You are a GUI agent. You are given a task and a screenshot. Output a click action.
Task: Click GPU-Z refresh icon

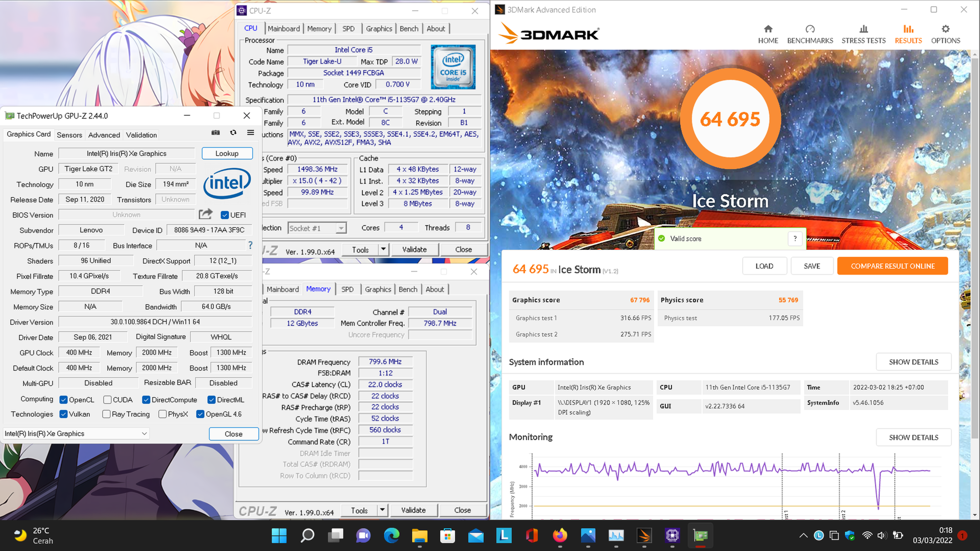(x=233, y=133)
